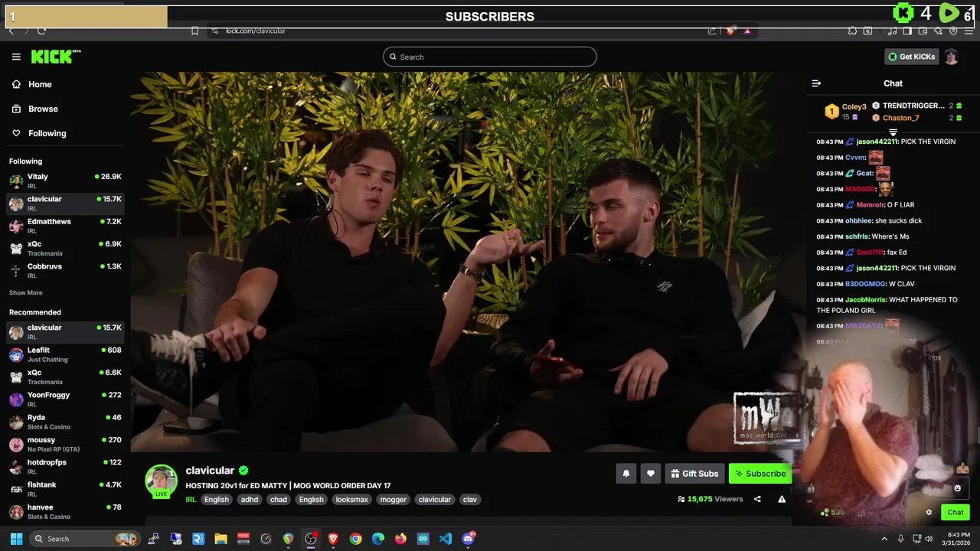Click the browser reload icon

[41, 31]
